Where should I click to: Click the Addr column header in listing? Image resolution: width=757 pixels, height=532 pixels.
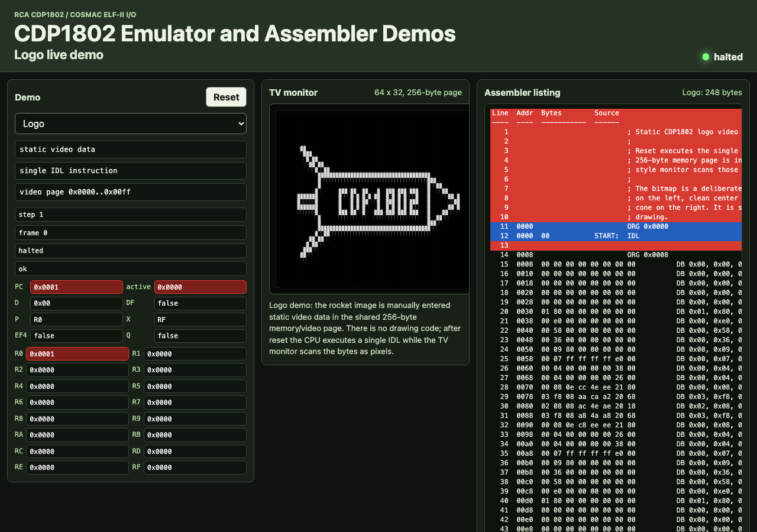[x=525, y=113]
